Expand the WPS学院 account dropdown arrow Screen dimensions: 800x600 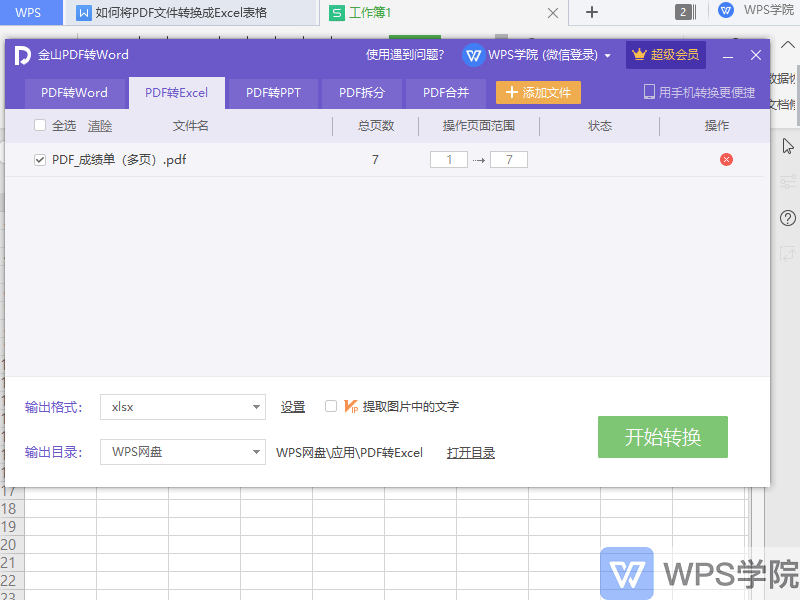tap(608, 56)
